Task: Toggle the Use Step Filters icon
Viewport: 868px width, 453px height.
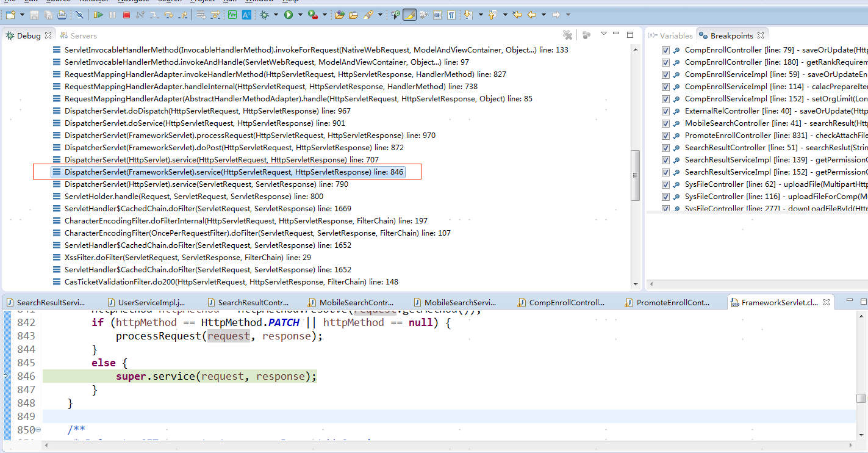Action: point(215,15)
